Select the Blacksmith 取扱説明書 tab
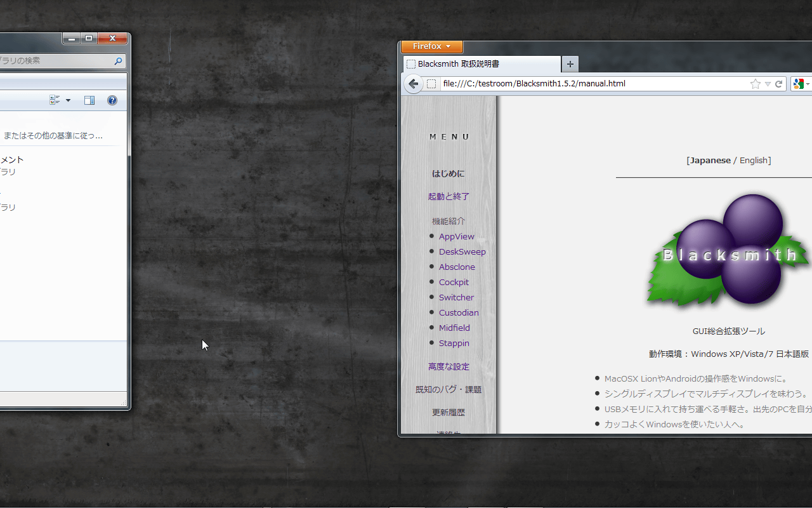Image resolution: width=812 pixels, height=508 pixels. pyautogui.click(x=481, y=64)
